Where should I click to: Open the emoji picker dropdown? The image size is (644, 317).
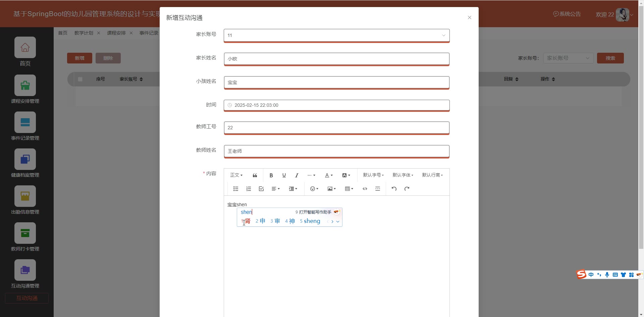(314, 189)
